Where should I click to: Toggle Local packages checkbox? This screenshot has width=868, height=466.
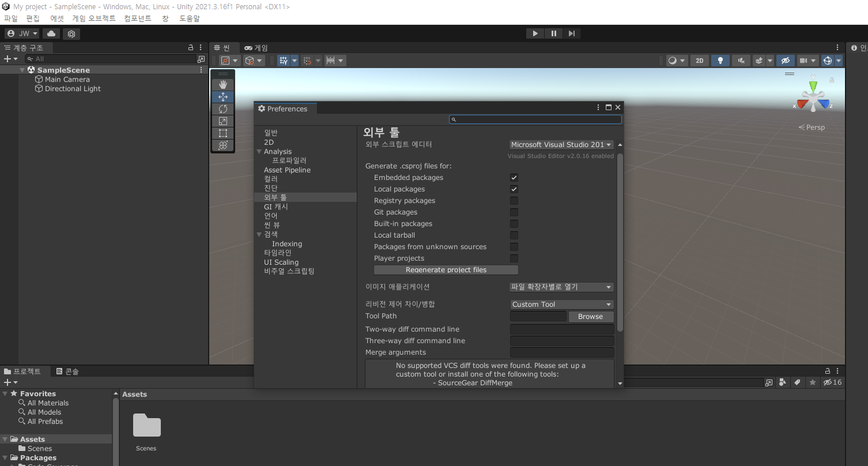[514, 189]
